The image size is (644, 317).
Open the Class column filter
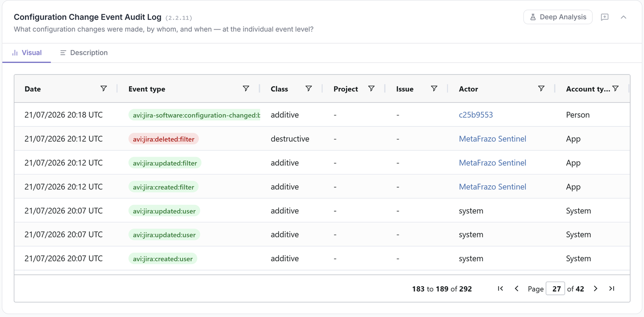click(309, 88)
